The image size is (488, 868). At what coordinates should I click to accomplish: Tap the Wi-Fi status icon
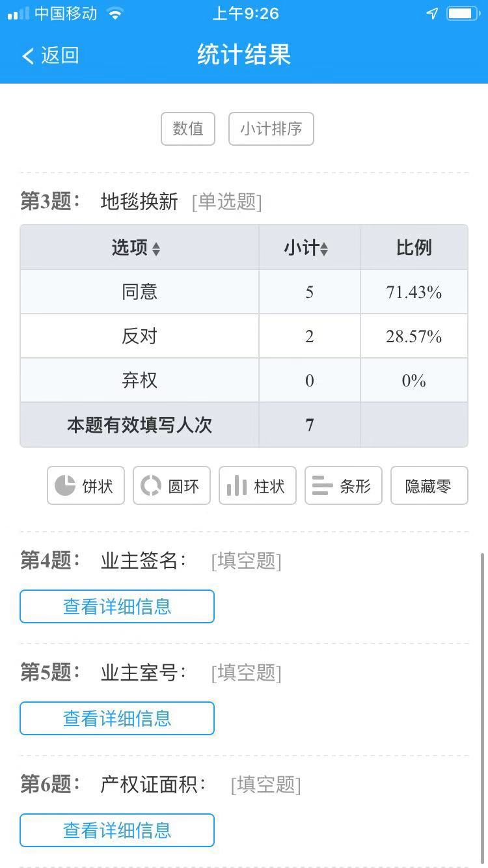[x=115, y=14]
